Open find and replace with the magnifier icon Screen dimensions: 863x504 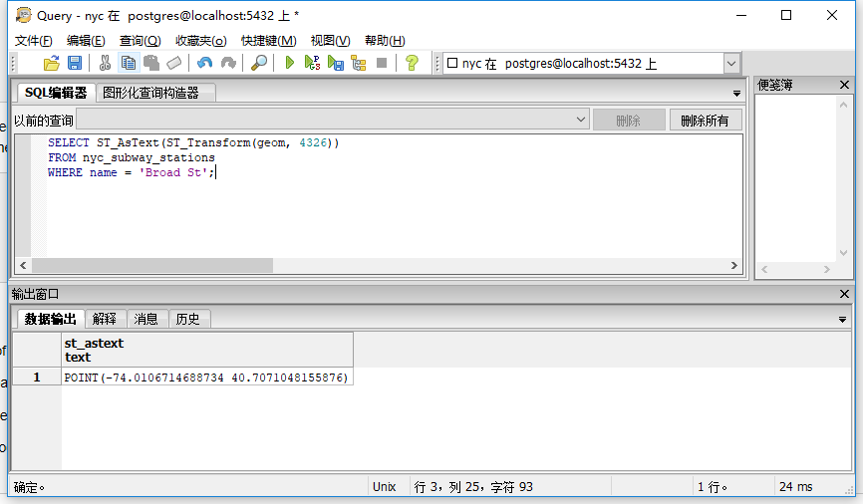(x=259, y=64)
